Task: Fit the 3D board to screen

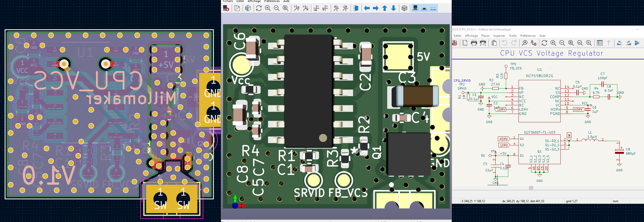Action: [x=286, y=8]
